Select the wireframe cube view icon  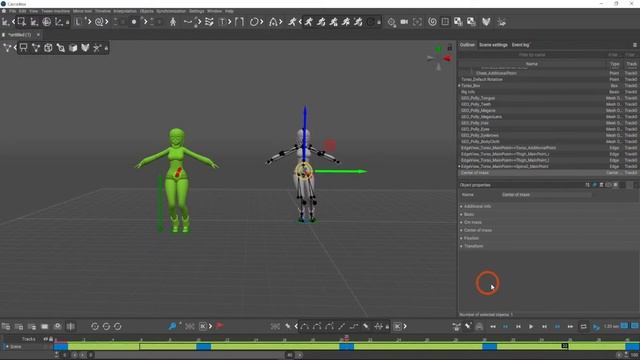48,48
